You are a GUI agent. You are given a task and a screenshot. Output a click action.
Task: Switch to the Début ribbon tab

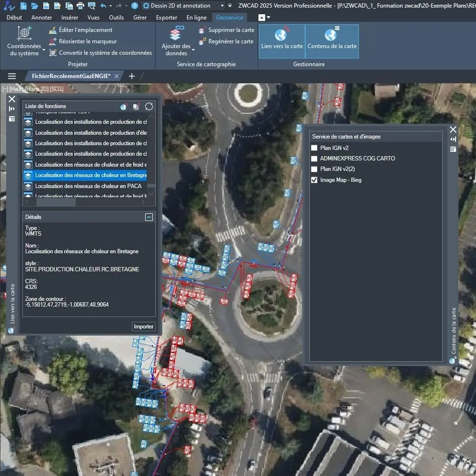pos(14,18)
